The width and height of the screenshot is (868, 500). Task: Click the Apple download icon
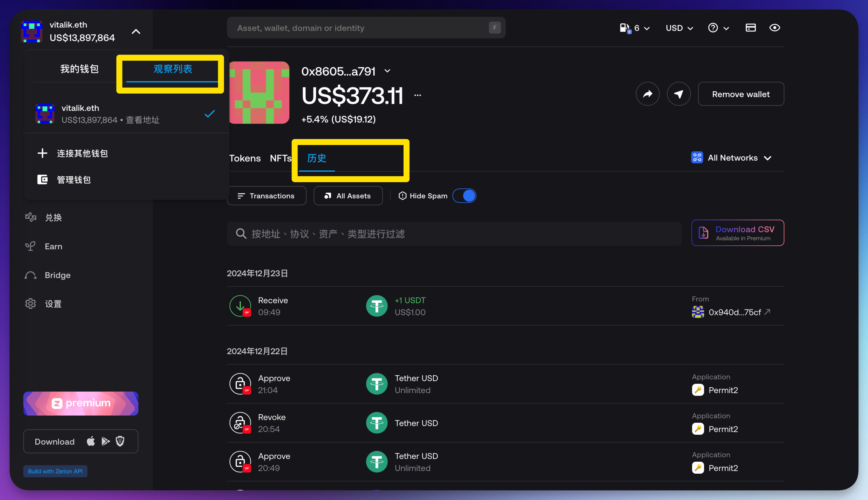pos(91,441)
